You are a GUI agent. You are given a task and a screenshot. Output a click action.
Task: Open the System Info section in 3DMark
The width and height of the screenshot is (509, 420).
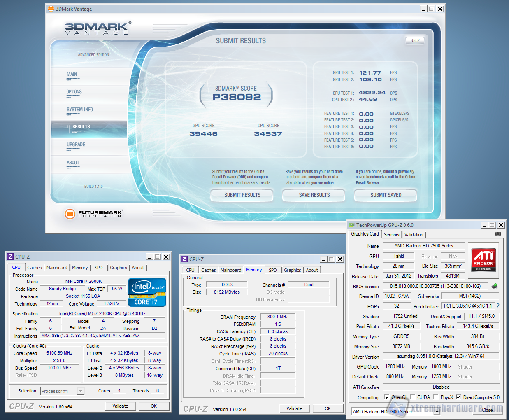pyautogui.click(x=80, y=110)
